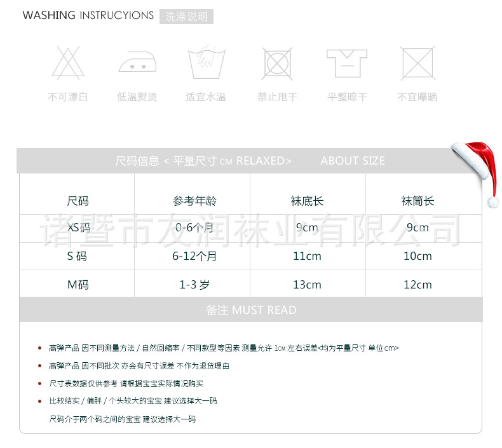Viewport: 502px width, 448px height.
Task: Select the 备注 MUST READ header bar
Action: (251, 310)
